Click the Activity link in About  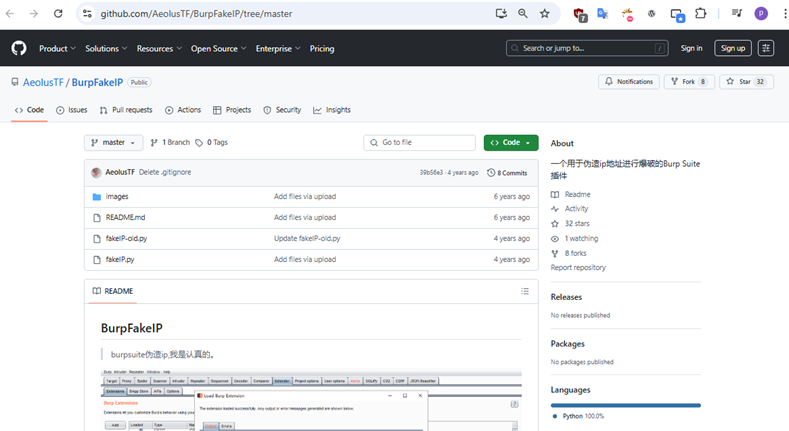click(x=570, y=209)
